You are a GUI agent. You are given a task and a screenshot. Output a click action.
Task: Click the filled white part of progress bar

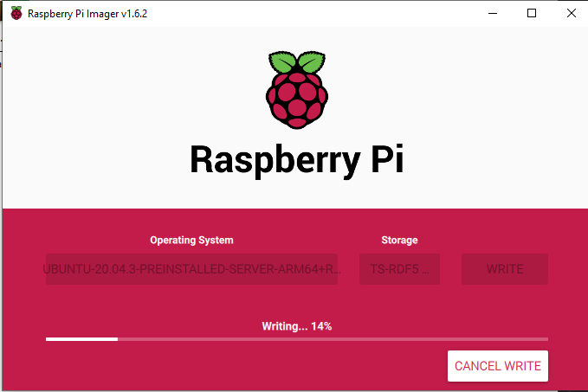(81, 339)
